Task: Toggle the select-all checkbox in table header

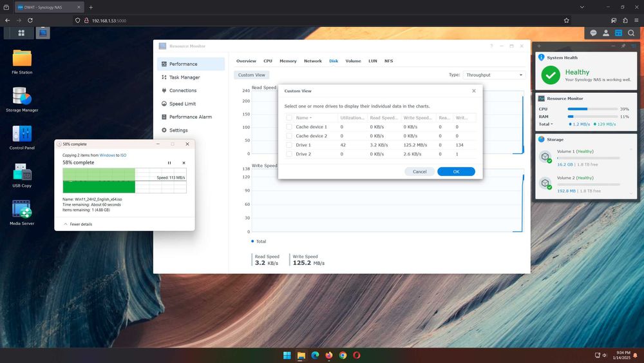Action: (x=289, y=117)
